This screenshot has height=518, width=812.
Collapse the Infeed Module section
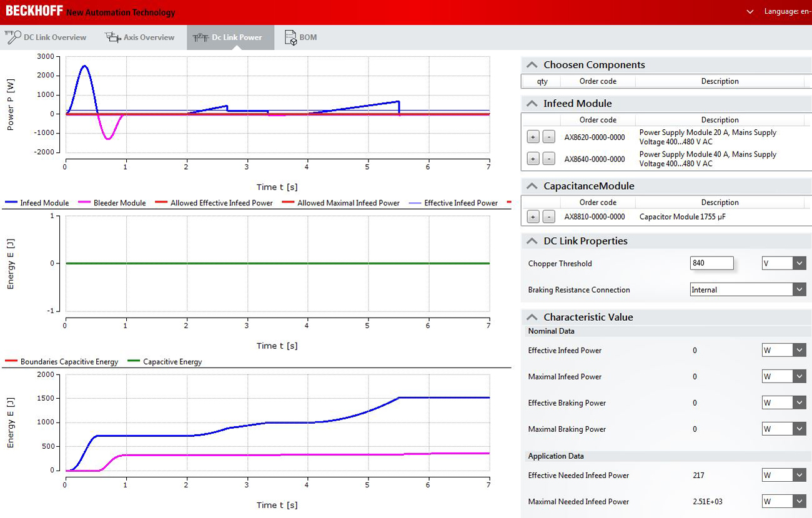(532, 104)
